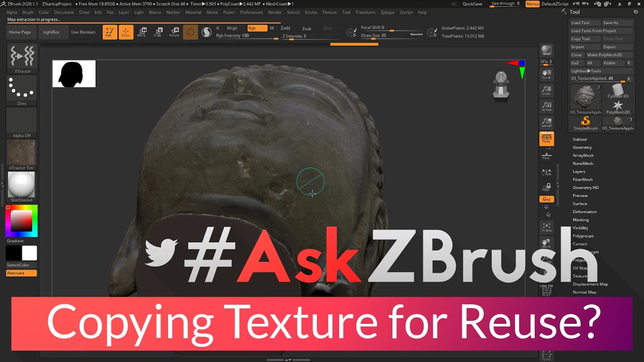Click the BPR render icon

[546, 50]
